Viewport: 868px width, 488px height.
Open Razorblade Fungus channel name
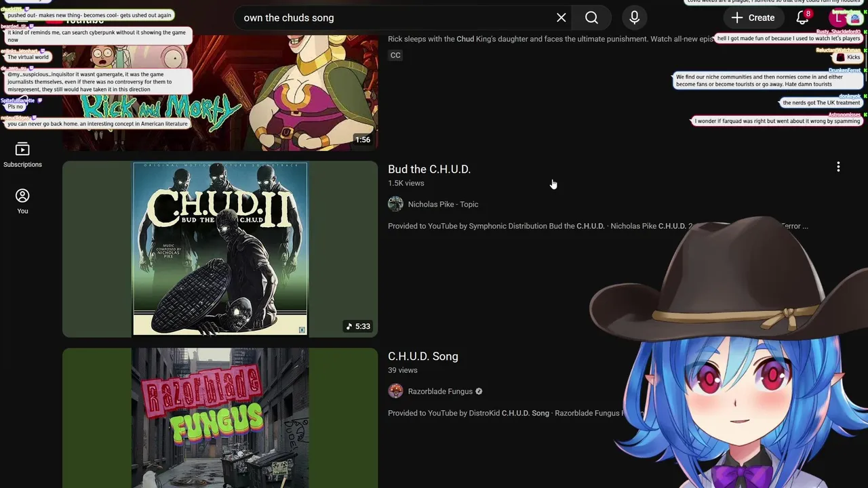tap(440, 391)
